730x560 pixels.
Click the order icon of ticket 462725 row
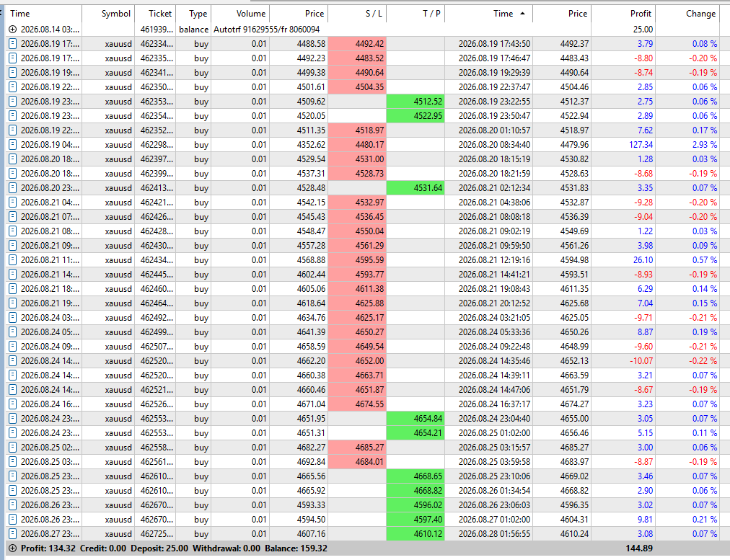12,534
